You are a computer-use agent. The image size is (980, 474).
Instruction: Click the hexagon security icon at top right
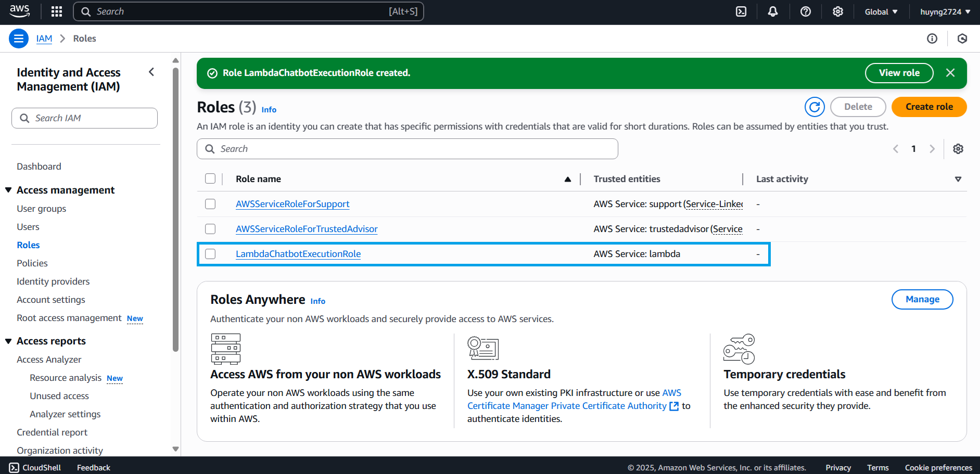(x=962, y=39)
